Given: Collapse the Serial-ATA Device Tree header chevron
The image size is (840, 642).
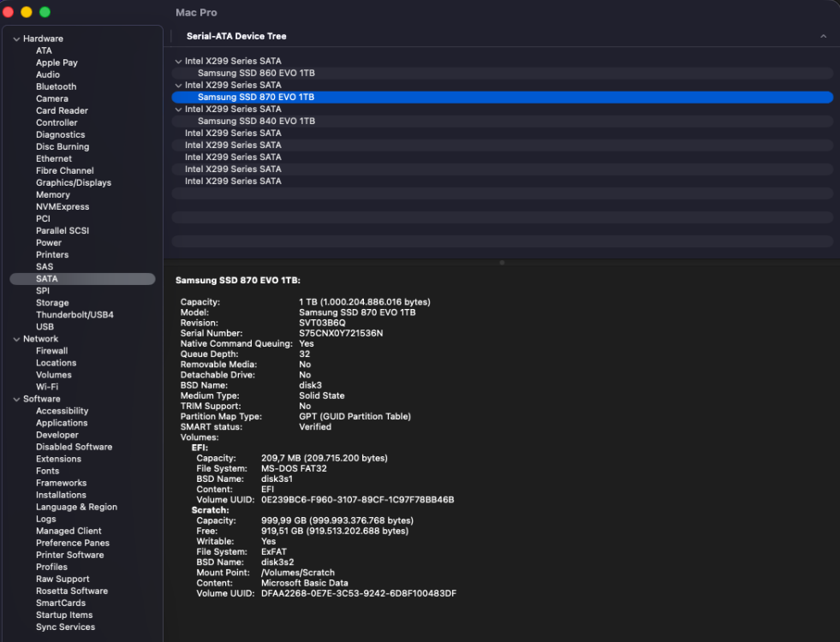Looking at the screenshot, I should [x=823, y=36].
